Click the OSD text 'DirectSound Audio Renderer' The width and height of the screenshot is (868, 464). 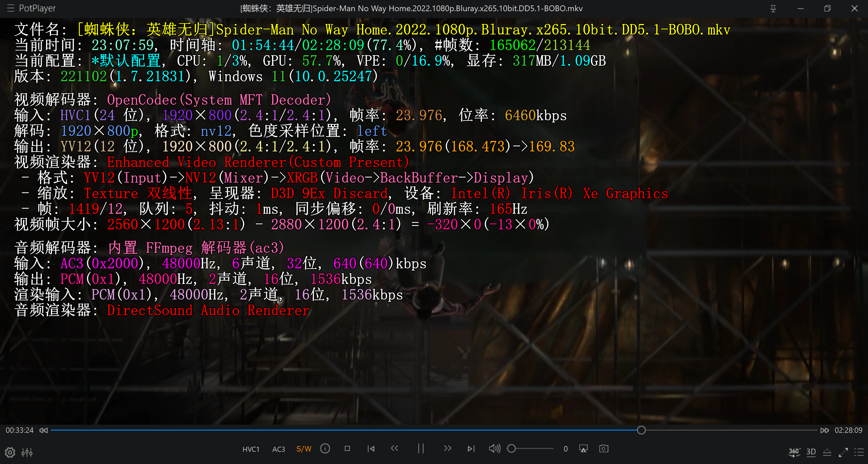(x=208, y=310)
